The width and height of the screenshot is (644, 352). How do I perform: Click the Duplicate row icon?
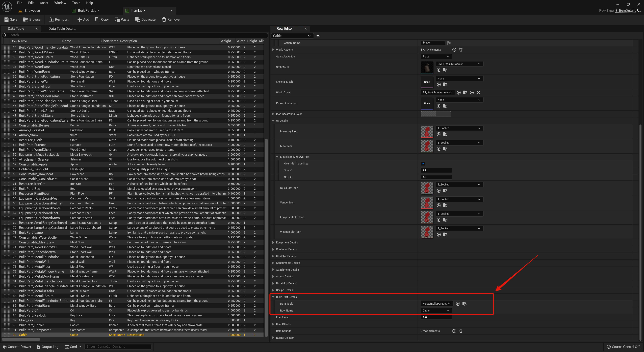coord(138,19)
